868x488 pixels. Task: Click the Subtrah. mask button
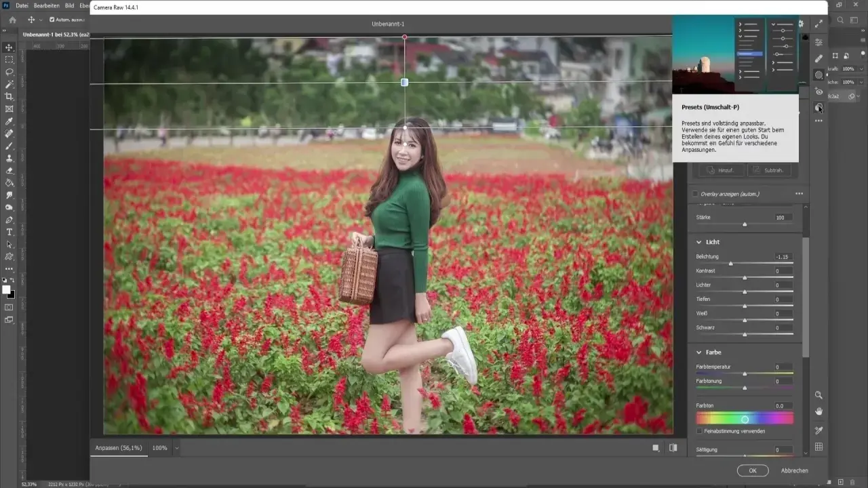pos(769,170)
